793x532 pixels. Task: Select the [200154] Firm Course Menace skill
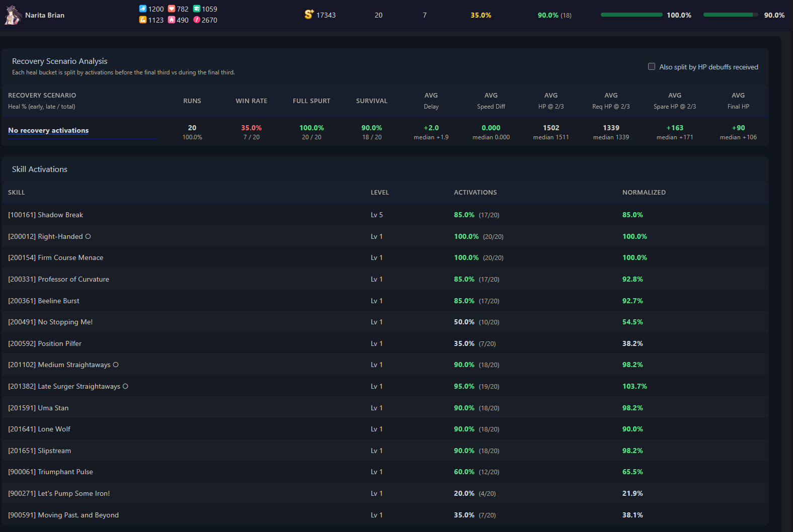click(385, 257)
